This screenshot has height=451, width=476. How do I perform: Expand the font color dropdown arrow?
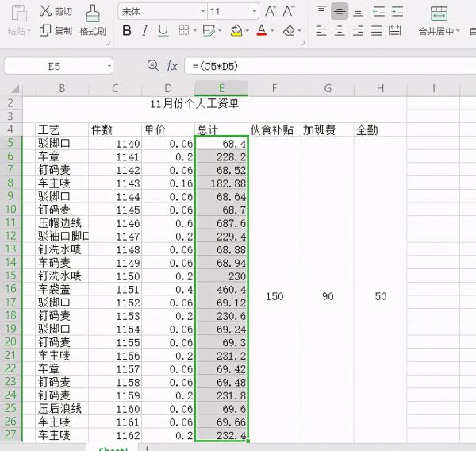coord(272,30)
